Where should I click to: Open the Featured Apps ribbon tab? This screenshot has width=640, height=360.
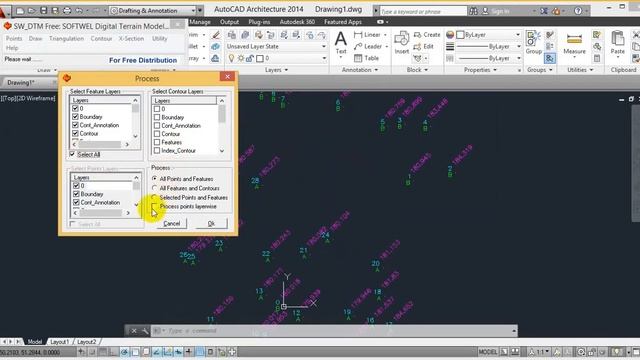(342, 22)
